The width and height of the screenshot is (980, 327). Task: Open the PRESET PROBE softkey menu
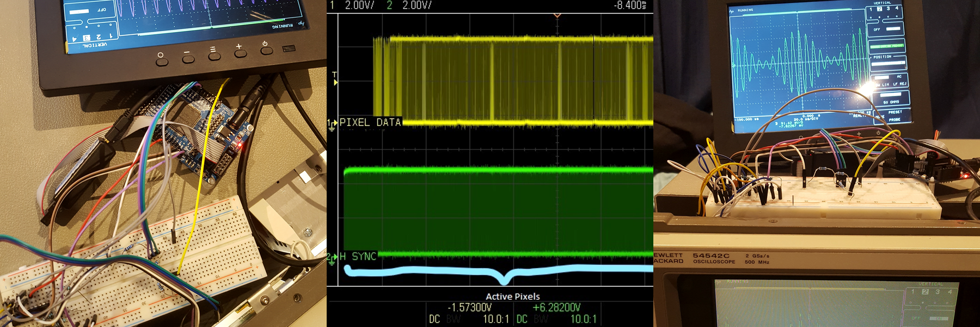pyautogui.click(x=895, y=116)
